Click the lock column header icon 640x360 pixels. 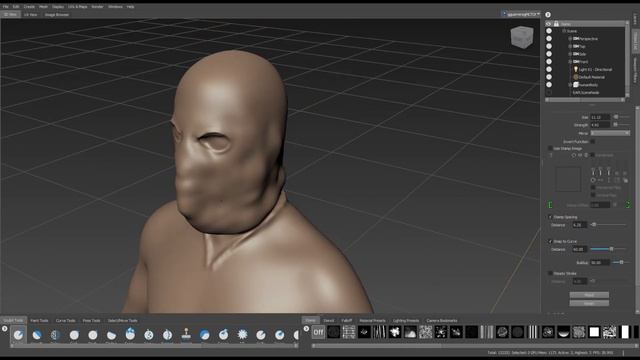[556, 24]
